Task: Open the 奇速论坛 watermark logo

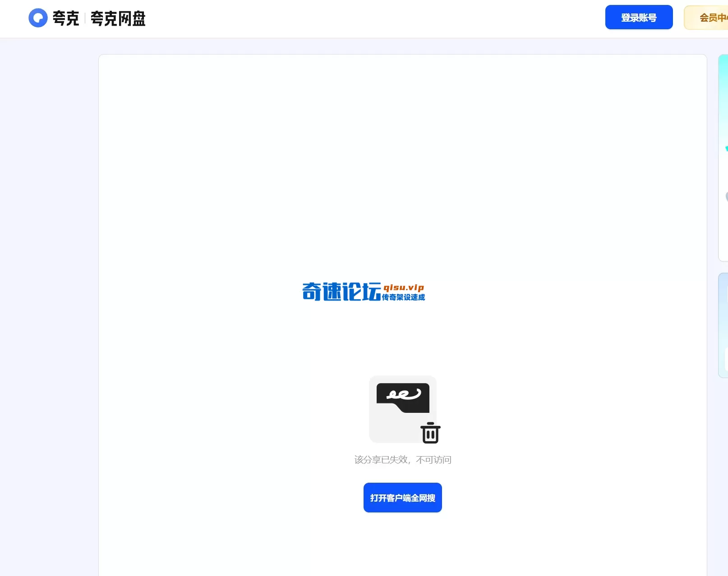Action: [x=341, y=291]
